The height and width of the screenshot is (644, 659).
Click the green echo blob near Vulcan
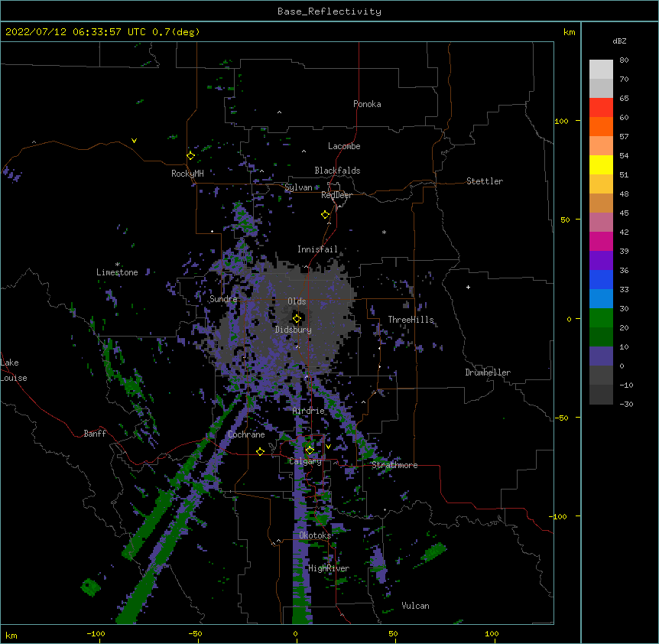tap(433, 552)
